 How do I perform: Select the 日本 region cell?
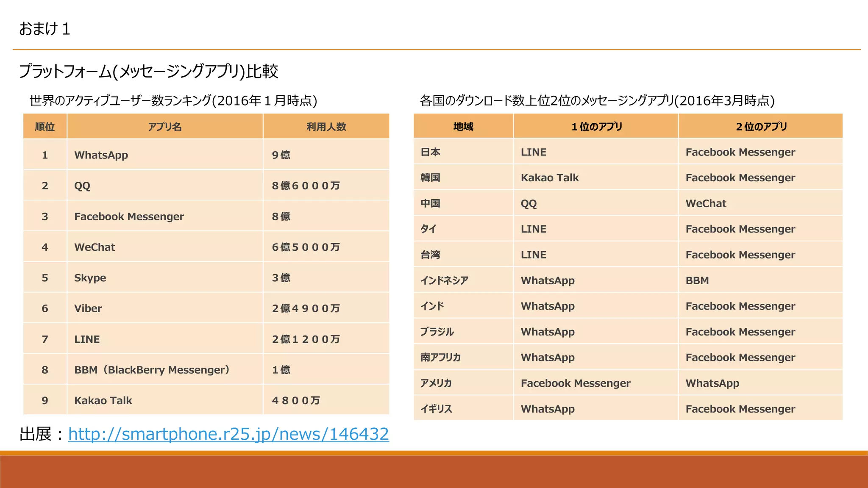pos(431,152)
